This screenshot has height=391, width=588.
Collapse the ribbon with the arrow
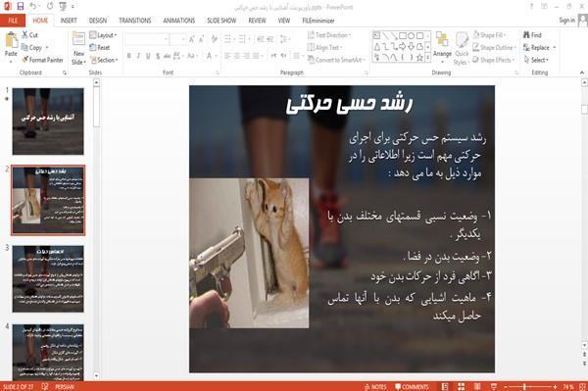581,73
